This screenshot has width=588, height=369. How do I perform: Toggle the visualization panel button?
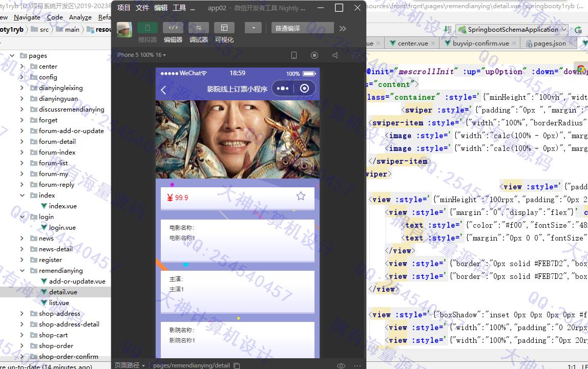(224, 28)
